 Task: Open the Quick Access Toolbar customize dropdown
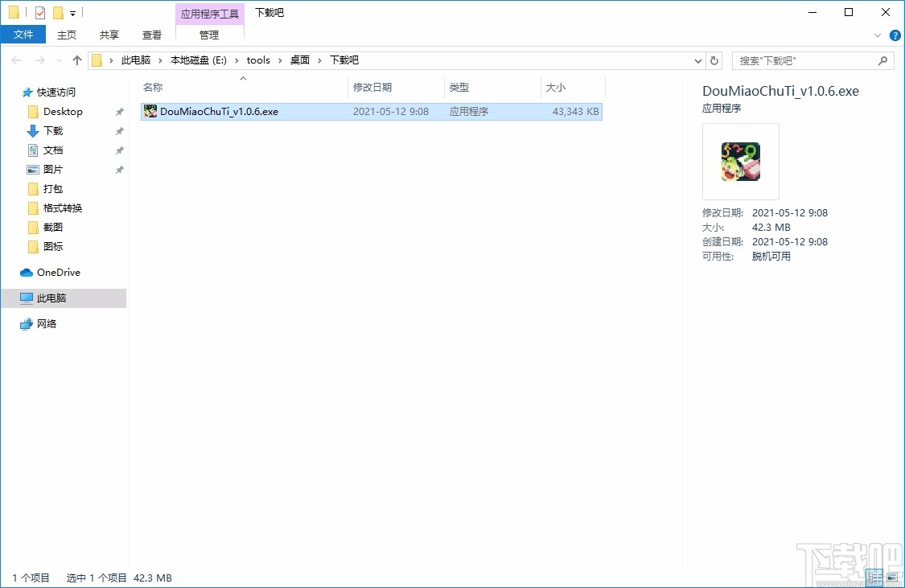74,12
